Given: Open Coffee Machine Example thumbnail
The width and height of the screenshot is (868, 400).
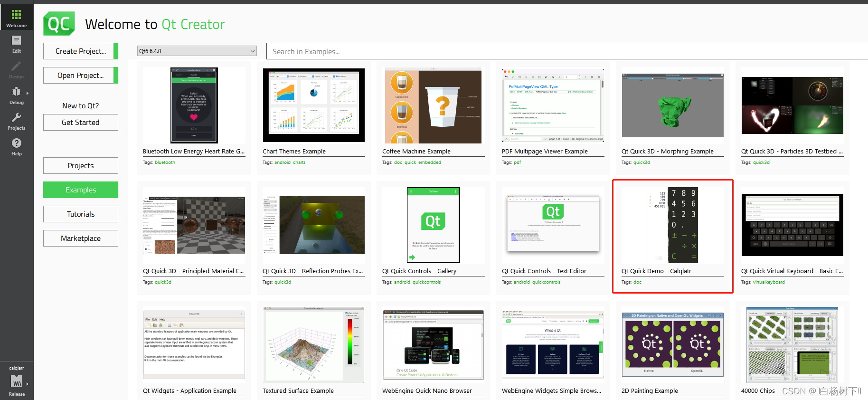Looking at the screenshot, I should coord(434,105).
